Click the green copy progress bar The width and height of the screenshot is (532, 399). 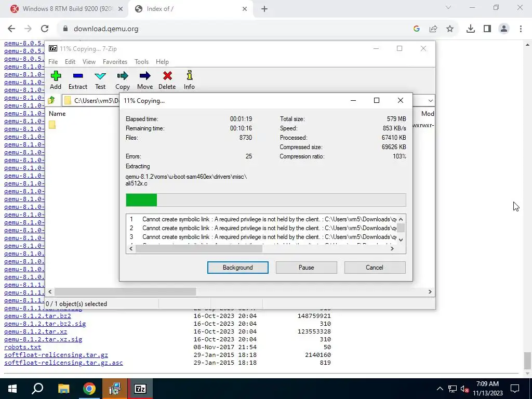pyautogui.click(x=141, y=200)
